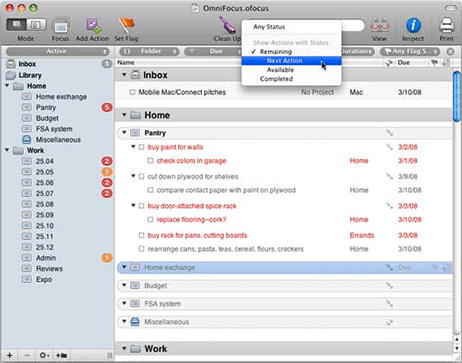This screenshot has width=462, height=363.
Task: Click the minus button at sidebar bottom
Action: [x=27, y=355]
